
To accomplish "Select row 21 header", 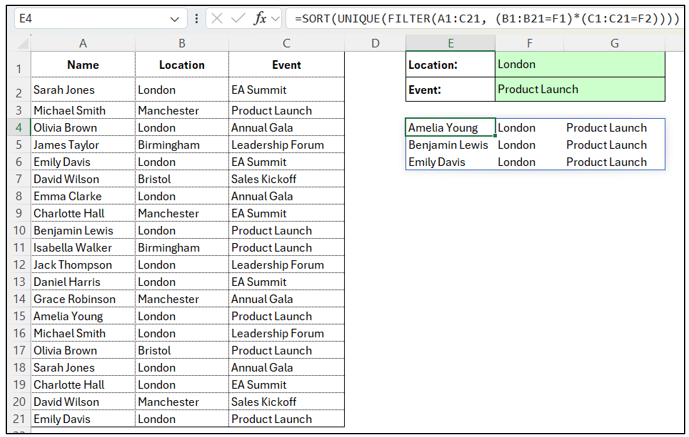I will tap(18, 419).
